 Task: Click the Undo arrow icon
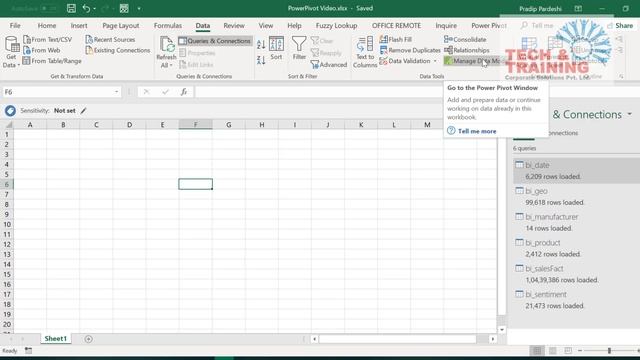click(x=86, y=8)
